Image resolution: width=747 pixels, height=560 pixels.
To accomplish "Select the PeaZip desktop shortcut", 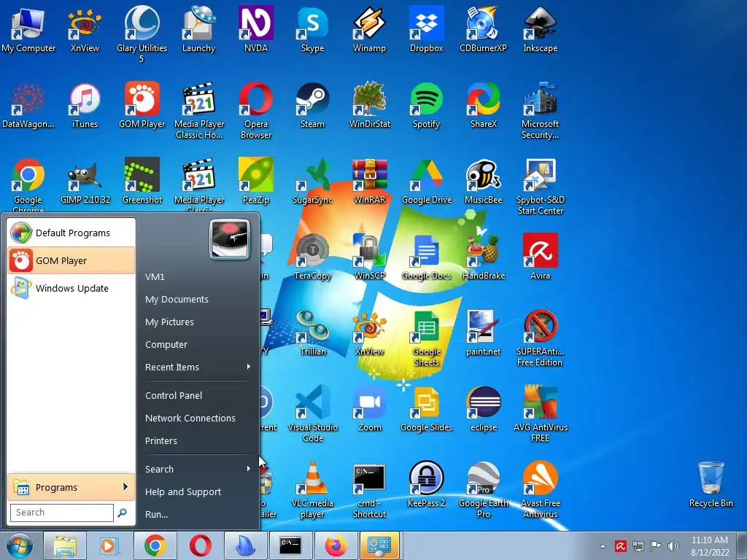I will (x=256, y=181).
